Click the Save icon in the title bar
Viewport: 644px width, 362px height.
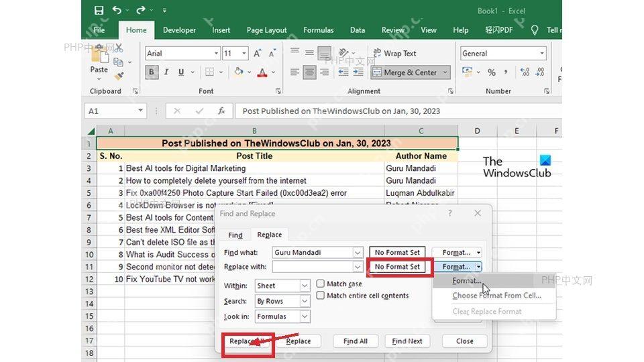click(x=99, y=10)
